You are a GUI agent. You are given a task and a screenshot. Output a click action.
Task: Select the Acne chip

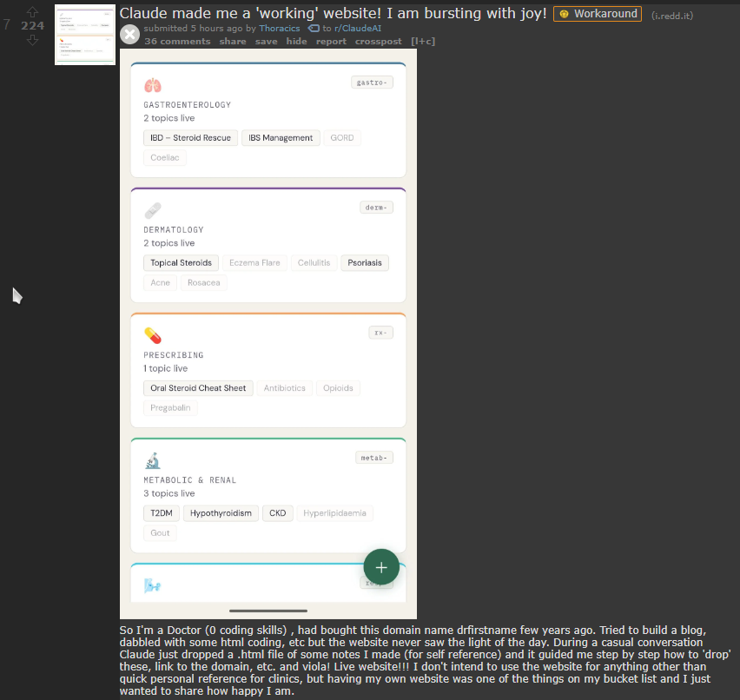click(160, 283)
